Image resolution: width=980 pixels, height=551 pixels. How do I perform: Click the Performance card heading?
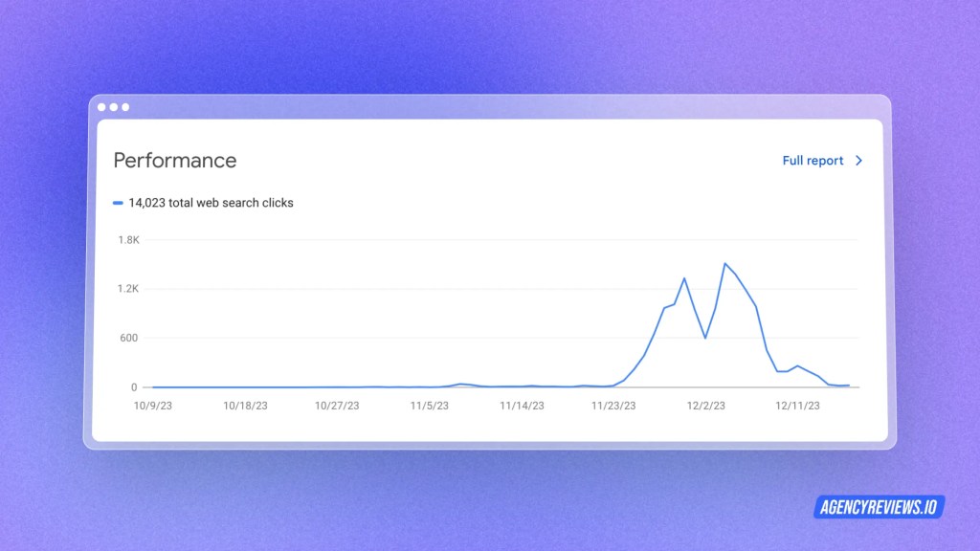point(174,160)
